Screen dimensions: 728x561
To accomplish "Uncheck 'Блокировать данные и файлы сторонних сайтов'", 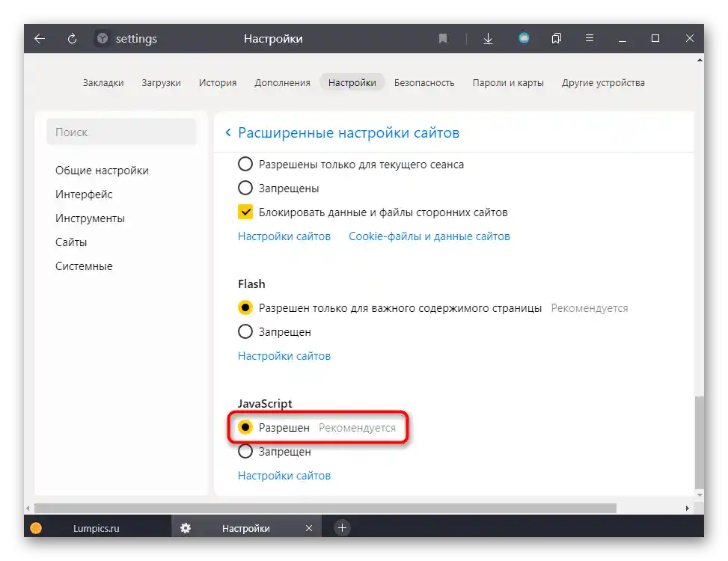I will (245, 212).
